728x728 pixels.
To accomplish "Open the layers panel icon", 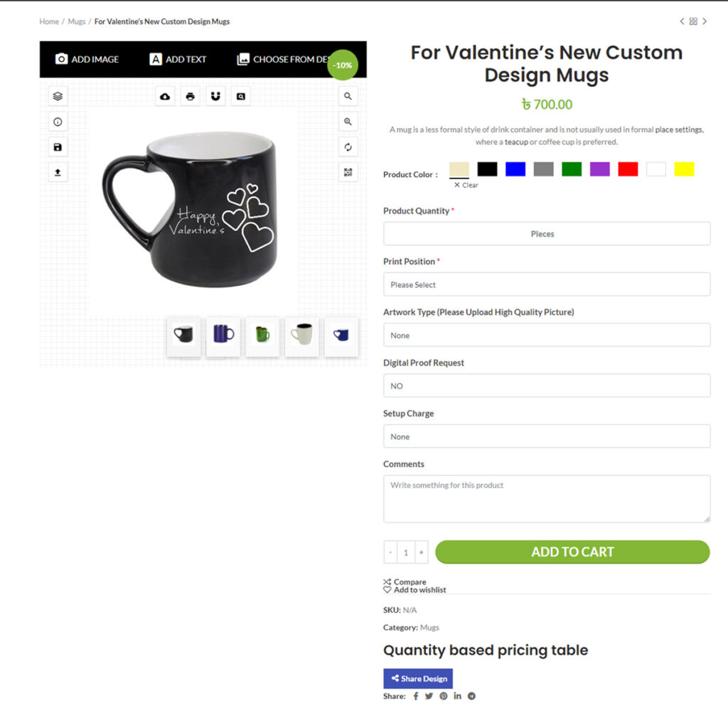I will [58, 97].
